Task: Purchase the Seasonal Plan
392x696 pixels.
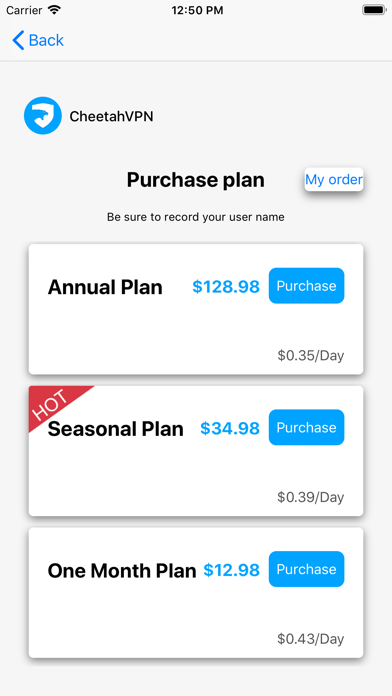Action: coord(306,427)
